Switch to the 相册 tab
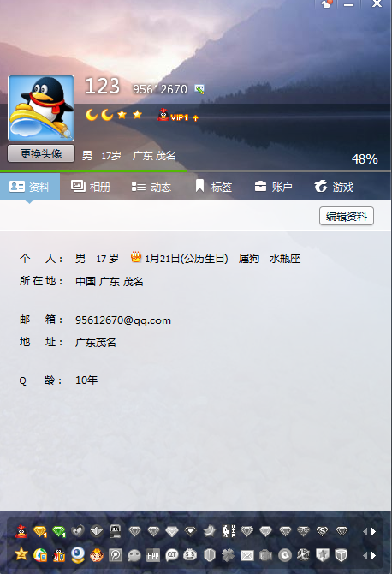The height and width of the screenshot is (574, 392). click(91, 187)
